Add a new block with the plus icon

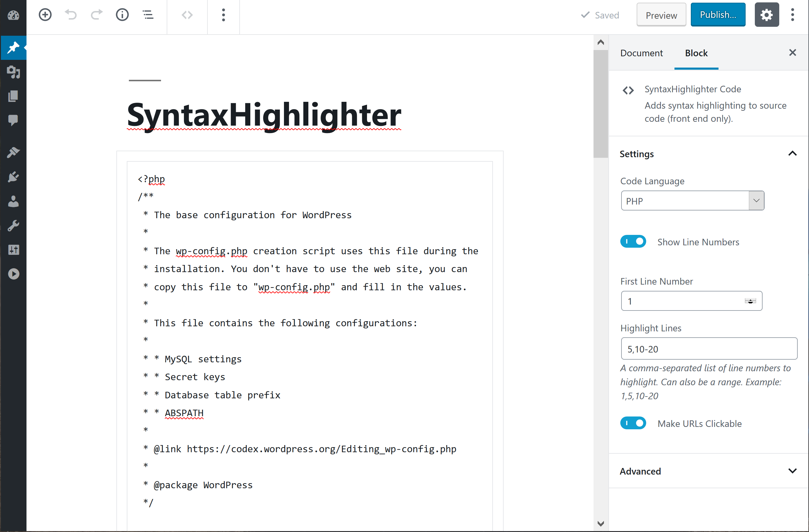[x=45, y=15]
